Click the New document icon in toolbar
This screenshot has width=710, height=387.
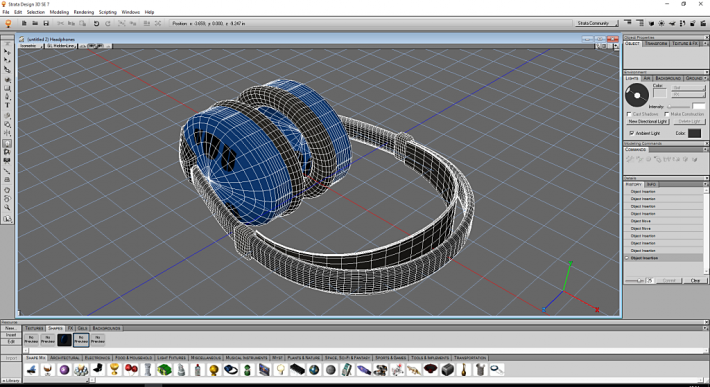(24, 23)
